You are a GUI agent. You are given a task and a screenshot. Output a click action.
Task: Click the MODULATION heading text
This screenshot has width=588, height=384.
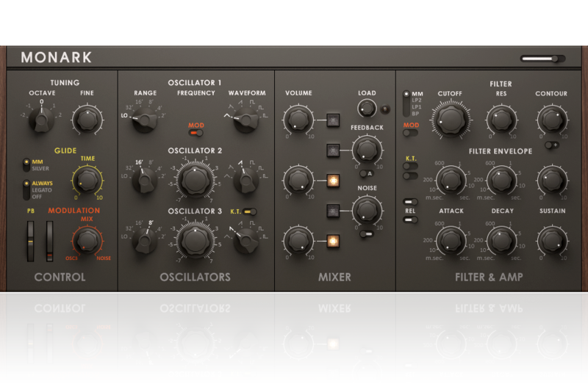coord(74,211)
